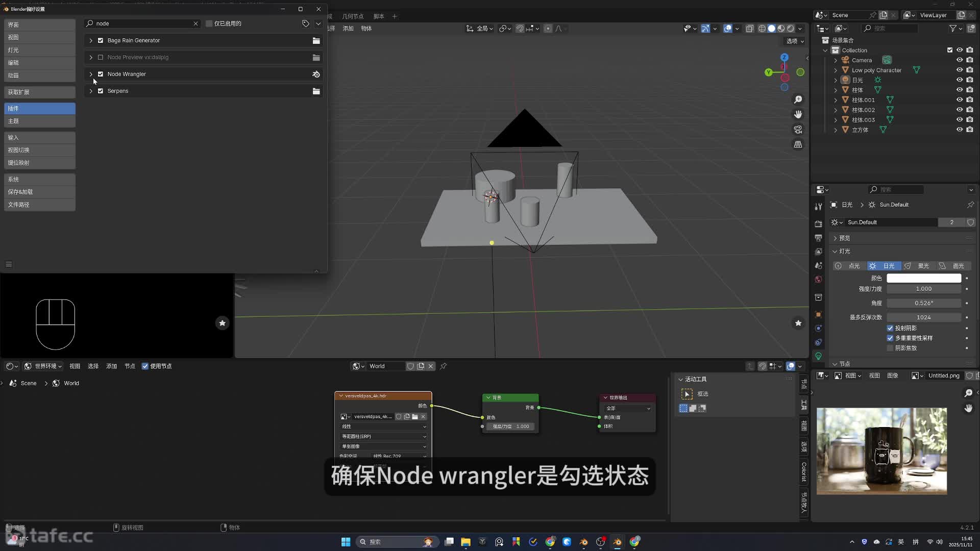Toggle camera view icon in viewport
This screenshot has height=551, width=980.
pos(798,130)
